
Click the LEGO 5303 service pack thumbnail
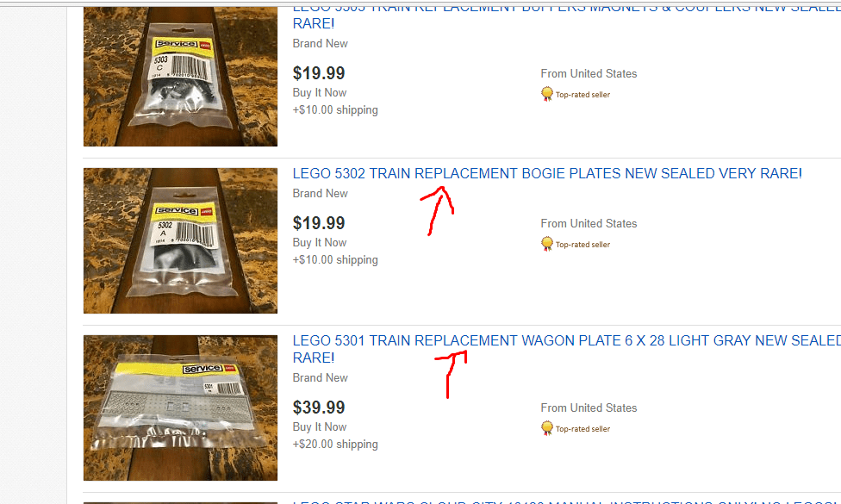[x=180, y=77]
